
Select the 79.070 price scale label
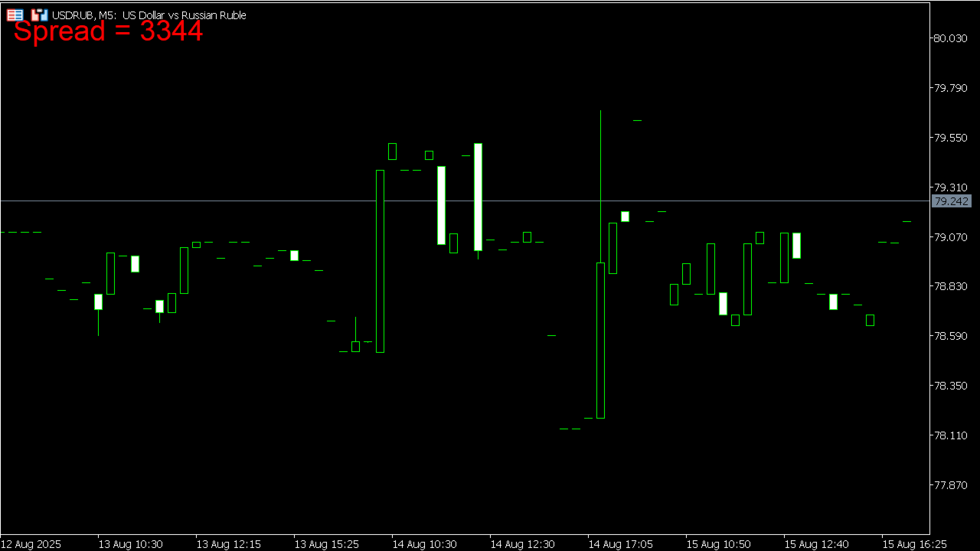(951, 237)
